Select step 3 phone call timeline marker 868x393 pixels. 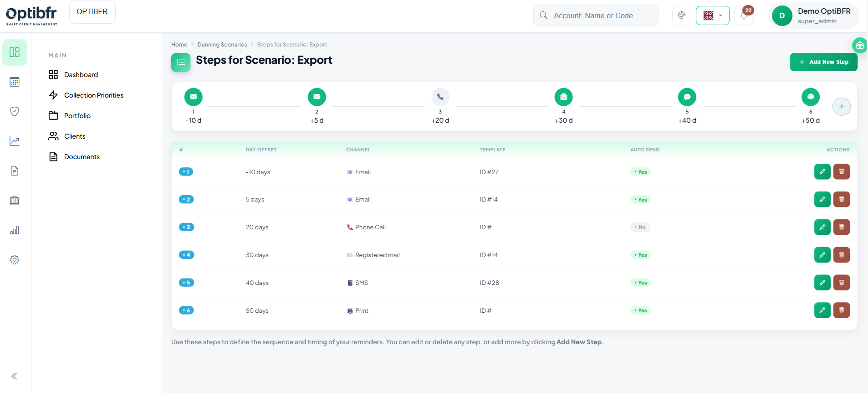(x=440, y=97)
